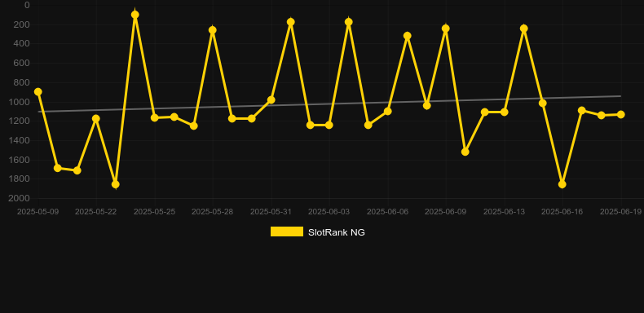Click the last data point at 2025-06-19
Image resolution: width=644 pixels, height=313 pixels.
(621, 115)
